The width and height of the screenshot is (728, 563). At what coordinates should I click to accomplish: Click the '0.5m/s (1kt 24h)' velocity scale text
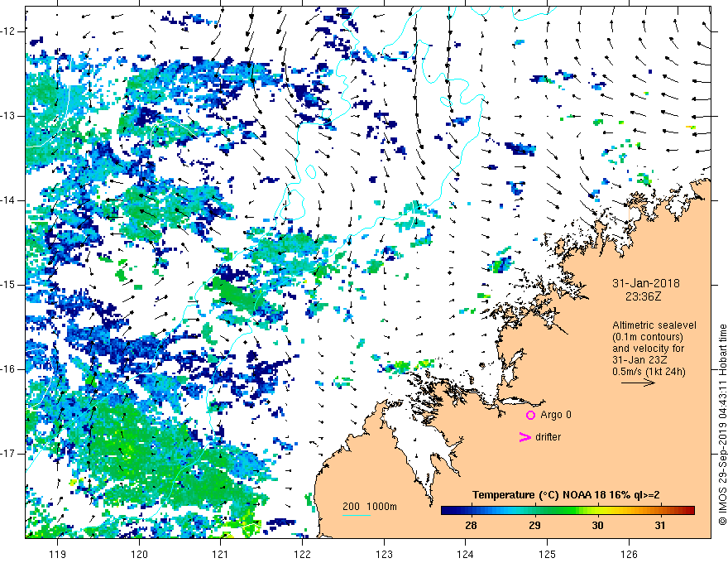click(x=649, y=372)
